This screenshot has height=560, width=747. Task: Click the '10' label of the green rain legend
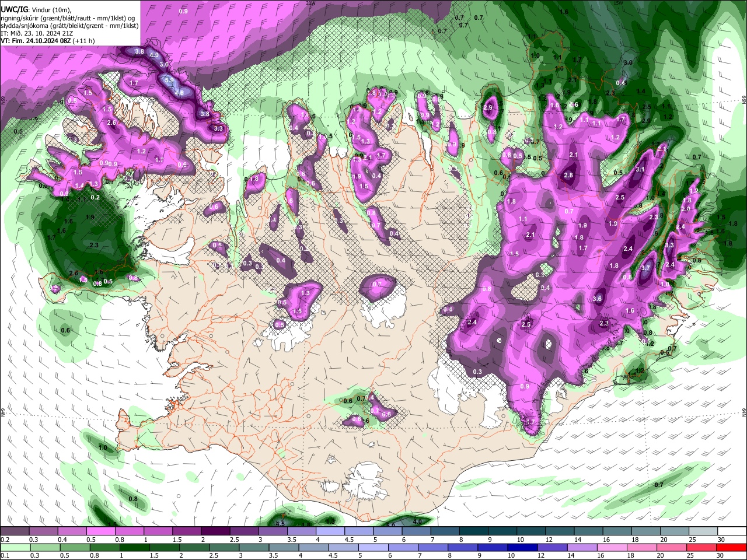click(x=511, y=555)
